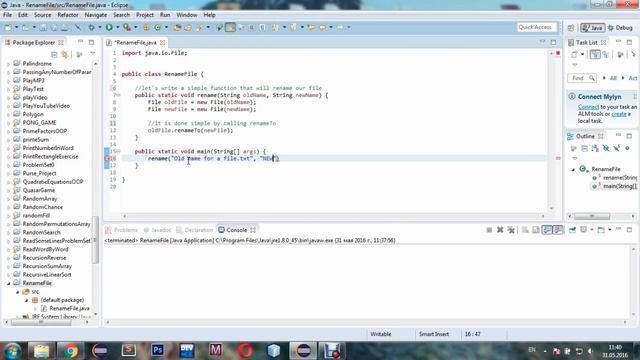Image resolution: width=640 pixels, height=360 pixels.
Task: Minimize the Package Explorer view
Action: (80, 42)
